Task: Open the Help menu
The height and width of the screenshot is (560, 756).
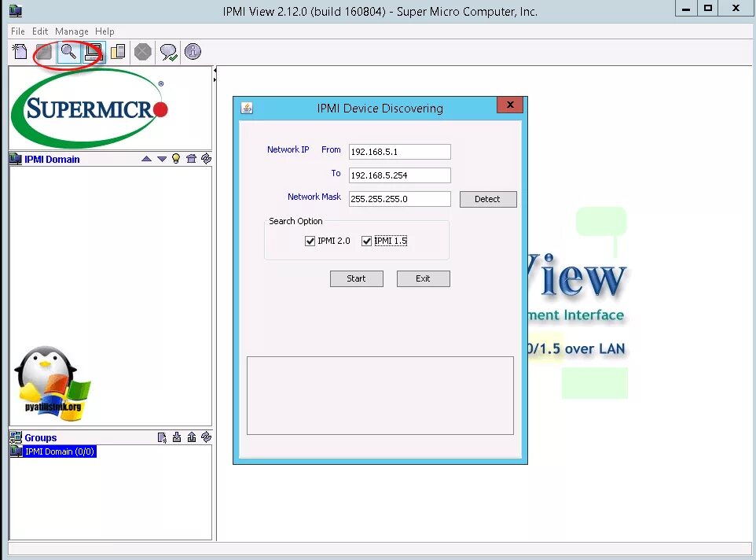Action: click(105, 31)
